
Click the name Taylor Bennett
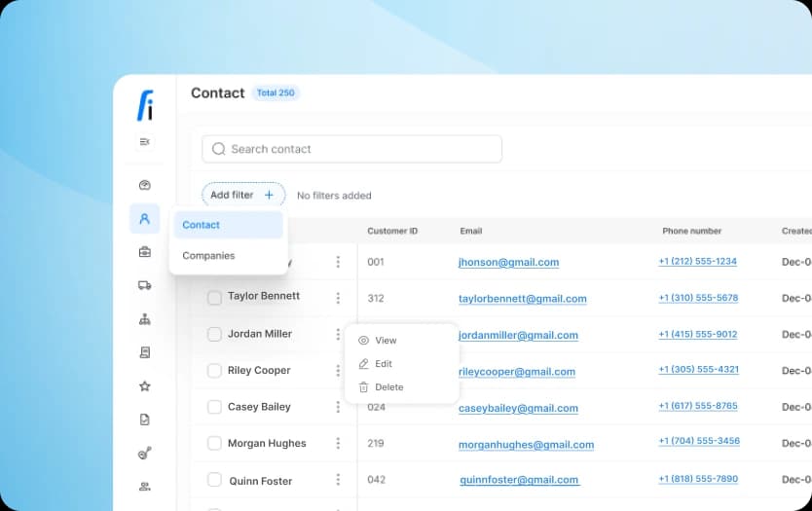point(264,296)
